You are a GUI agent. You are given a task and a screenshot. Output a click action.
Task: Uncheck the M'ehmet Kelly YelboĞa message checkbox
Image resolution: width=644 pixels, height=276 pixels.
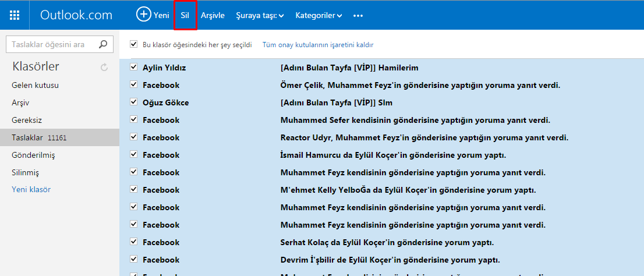point(133,189)
